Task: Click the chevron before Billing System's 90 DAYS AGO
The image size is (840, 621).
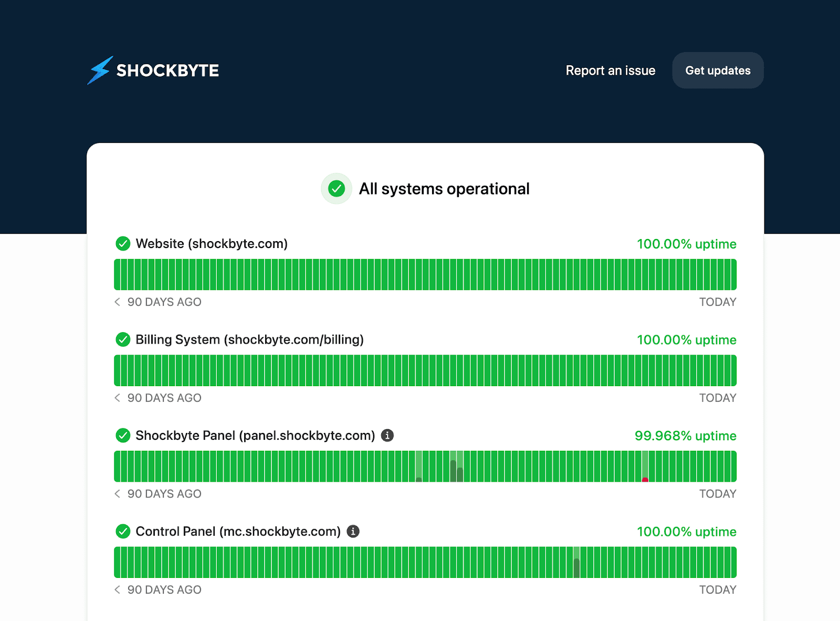Action: coord(117,398)
